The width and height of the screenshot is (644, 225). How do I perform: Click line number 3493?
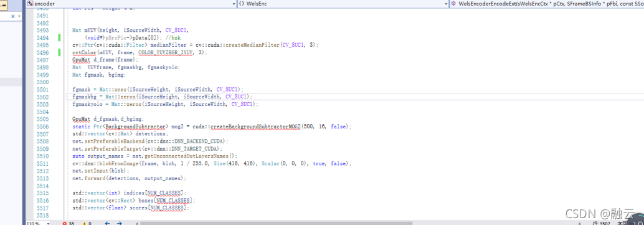[x=43, y=31]
